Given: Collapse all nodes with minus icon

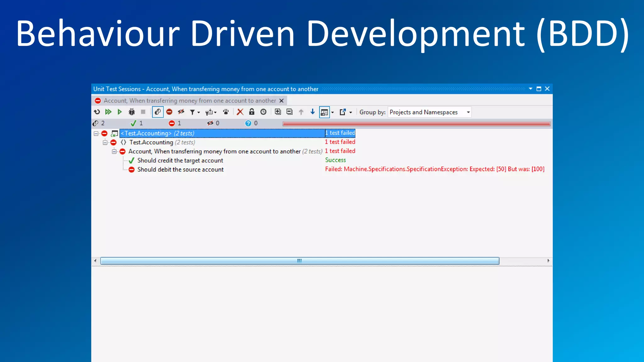Looking at the screenshot, I should point(289,112).
